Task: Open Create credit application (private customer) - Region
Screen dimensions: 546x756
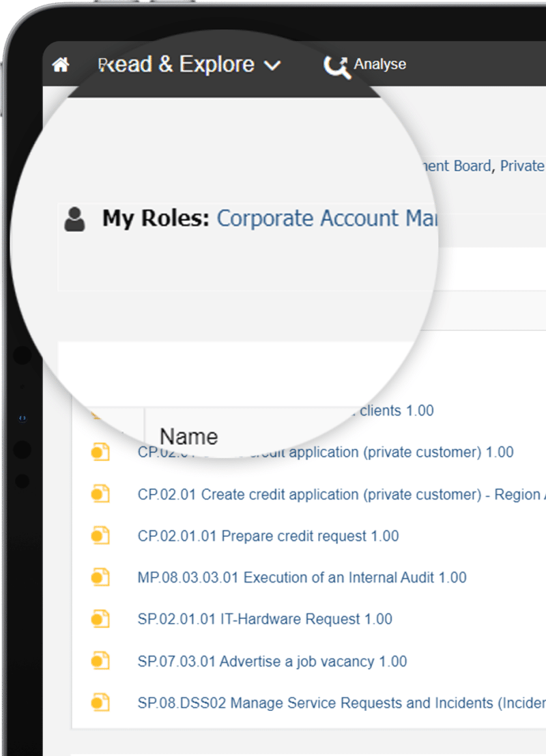Action: coord(341,494)
